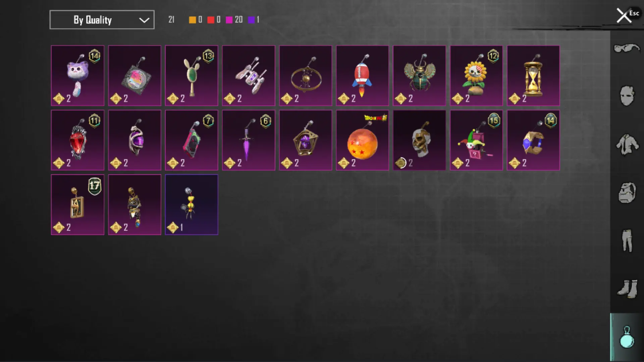Select the football rocket charm
Viewport: 644px width, 362px height.
[362, 76]
